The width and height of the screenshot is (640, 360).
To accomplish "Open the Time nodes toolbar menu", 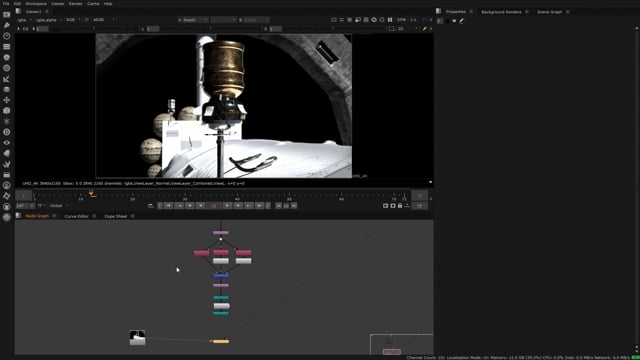I will point(7,36).
